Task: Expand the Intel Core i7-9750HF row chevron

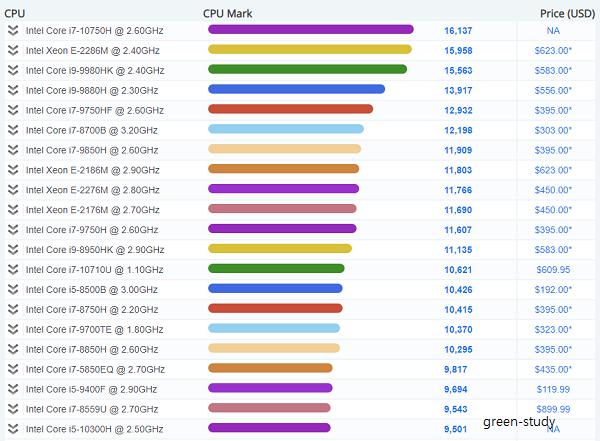Action: pos(13,110)
